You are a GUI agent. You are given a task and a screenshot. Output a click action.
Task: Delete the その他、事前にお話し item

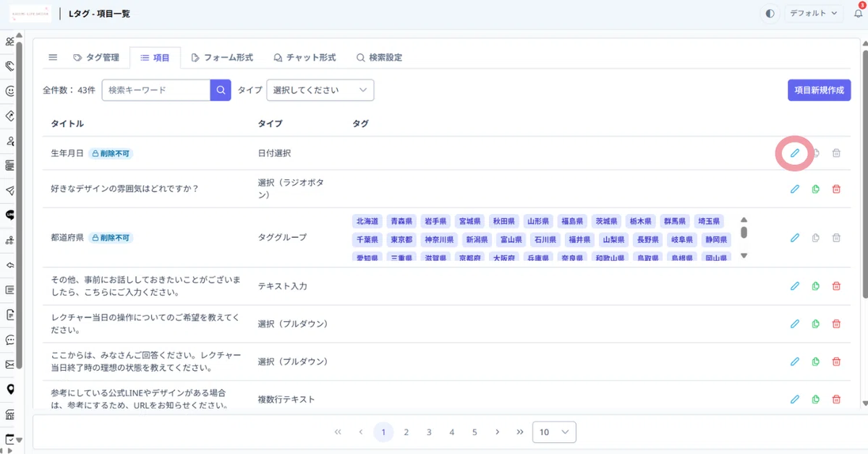(x=836, y=286)
